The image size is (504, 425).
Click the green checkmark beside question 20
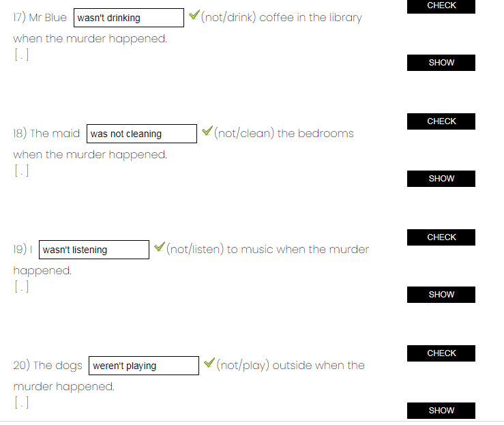(x=209, y=363)
